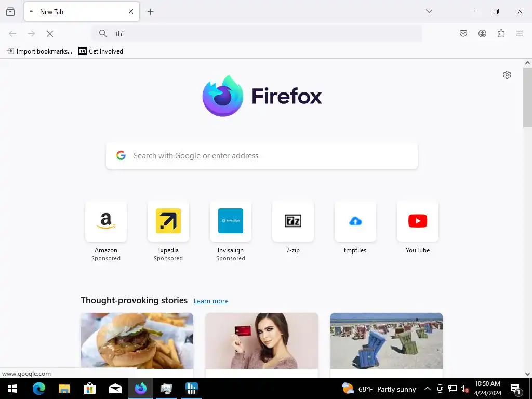Go forward with the forward arrow
Screen dimensions: 532x399
[x=31, y=34]
